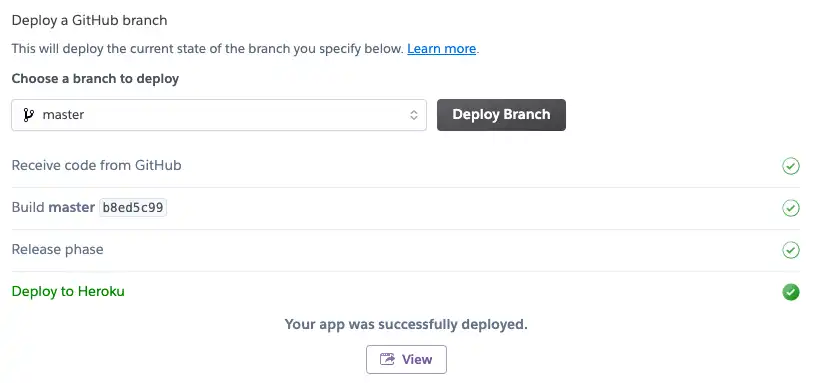835x383 pixels.
Task: Click 'Your app was successfully deployed.' message
Action: pos(406,324)
